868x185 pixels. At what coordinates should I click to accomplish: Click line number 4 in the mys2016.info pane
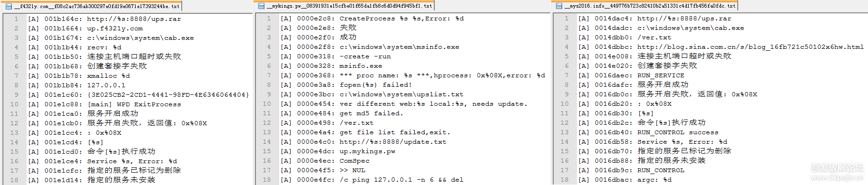pos(566,47)
